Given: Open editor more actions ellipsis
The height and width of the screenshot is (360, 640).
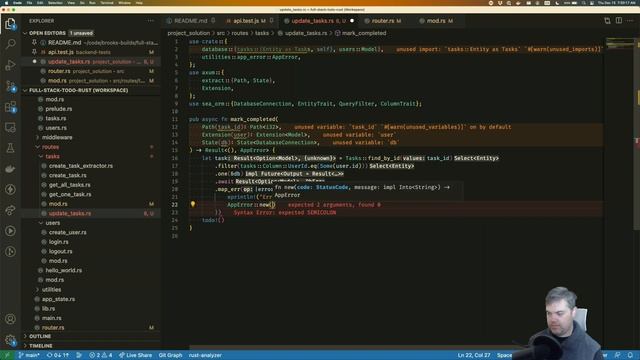Looking at the screenshot, I should coord(631,21).
